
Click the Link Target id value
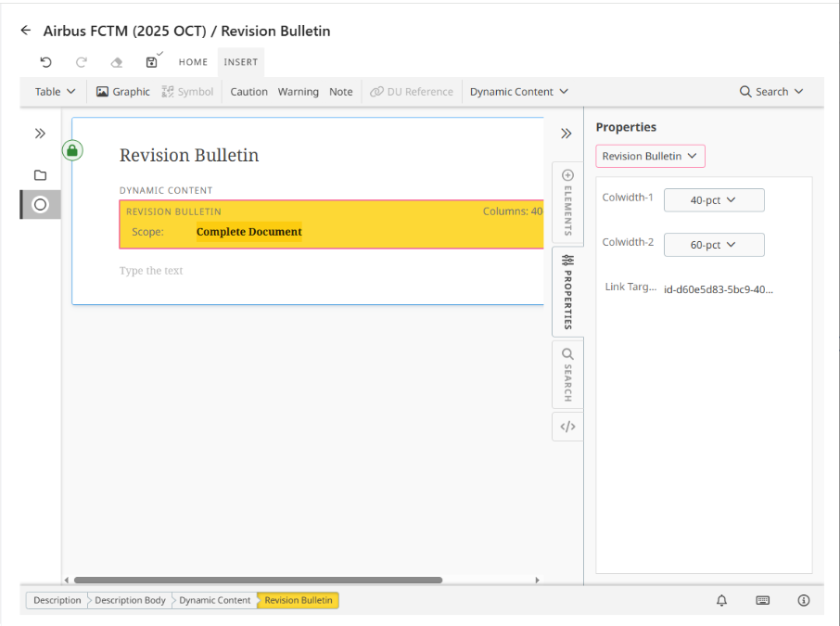coord(718,289)
